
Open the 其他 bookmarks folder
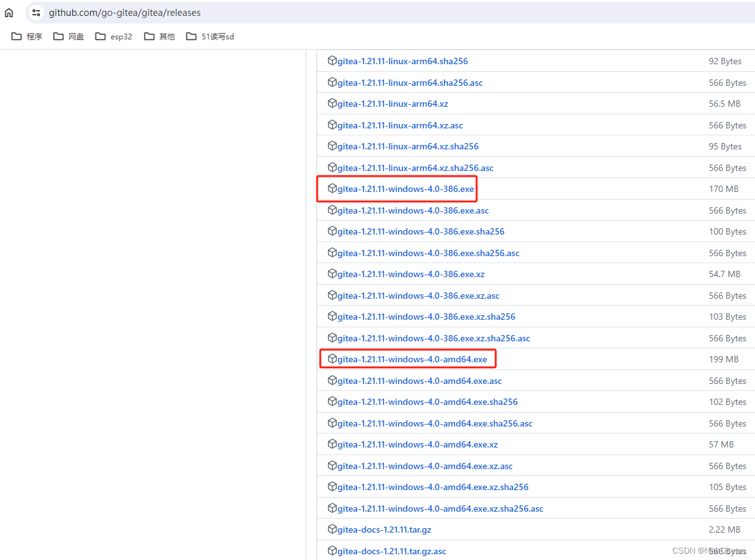click(x=160, y=37)
